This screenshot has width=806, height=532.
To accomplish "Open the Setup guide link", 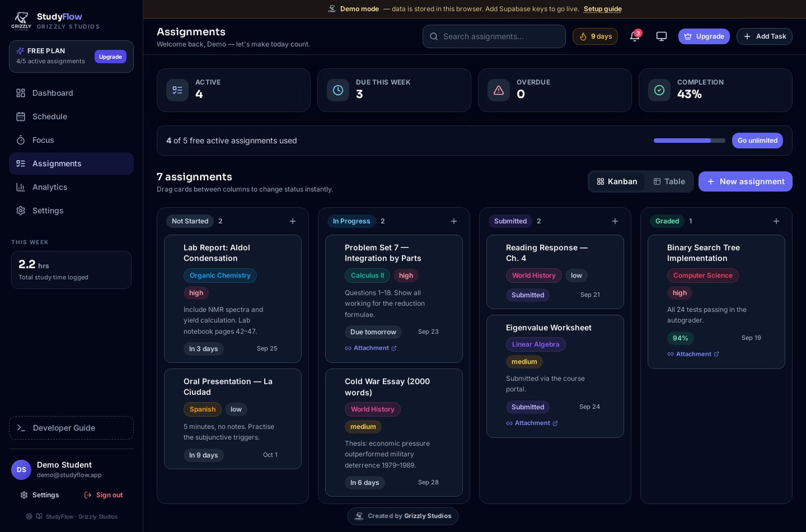I will 603,9.
